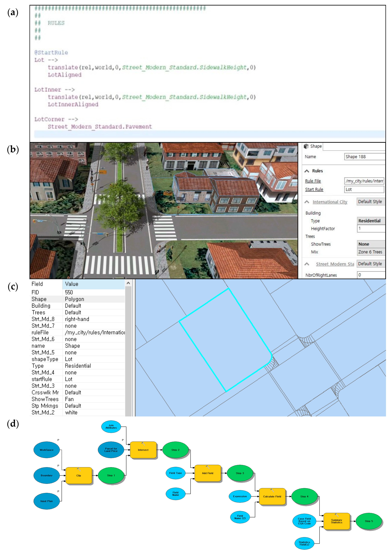Image resolution: width=392 pixels, height=555 pixels.
Task: Click the WorkSpace input ellipse
Action: point(47,450)
